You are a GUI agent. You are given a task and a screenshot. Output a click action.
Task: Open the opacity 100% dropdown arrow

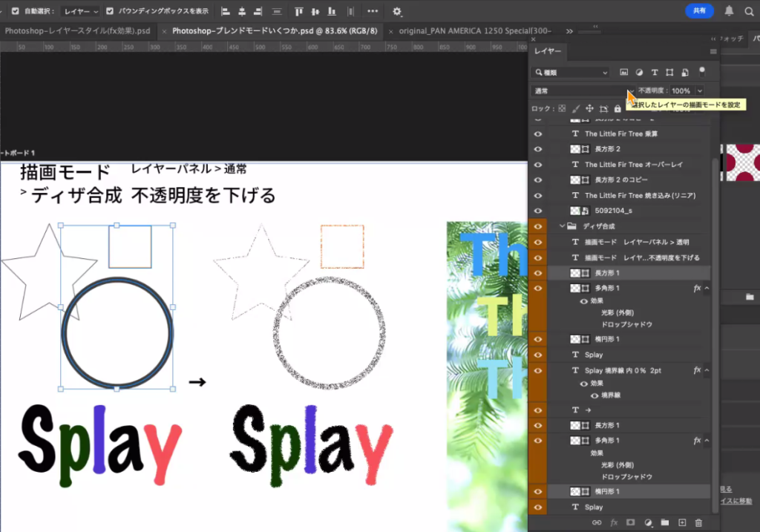click(700, 91)
